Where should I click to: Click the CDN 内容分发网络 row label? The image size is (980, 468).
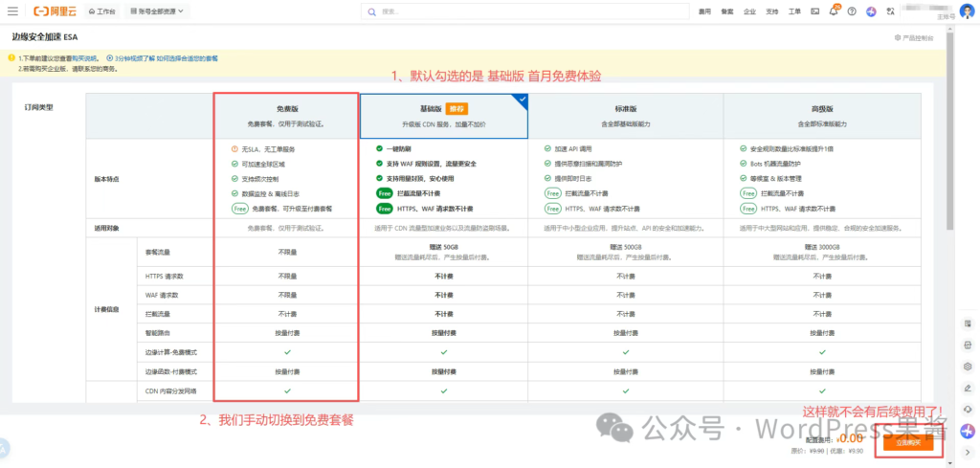170,391
